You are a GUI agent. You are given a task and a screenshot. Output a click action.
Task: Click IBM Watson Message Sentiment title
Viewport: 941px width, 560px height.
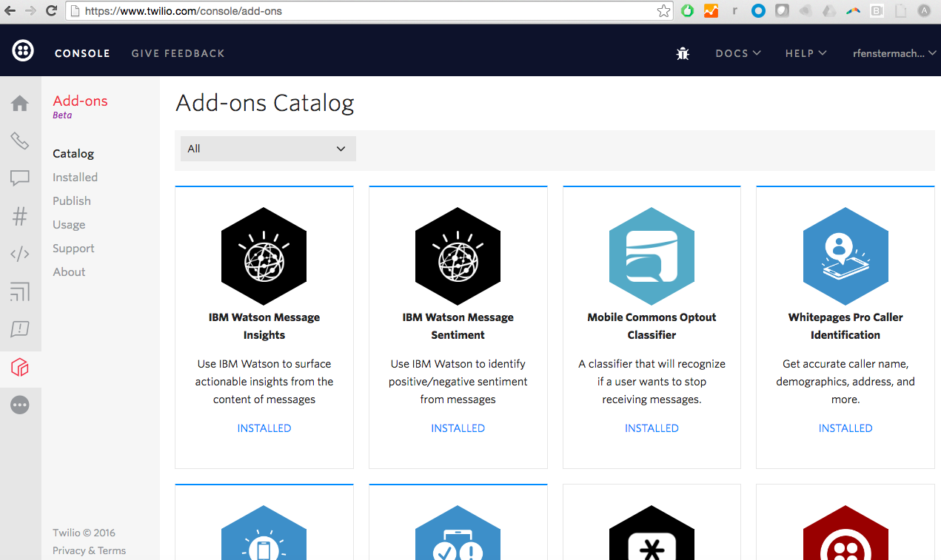pos(458,326)
